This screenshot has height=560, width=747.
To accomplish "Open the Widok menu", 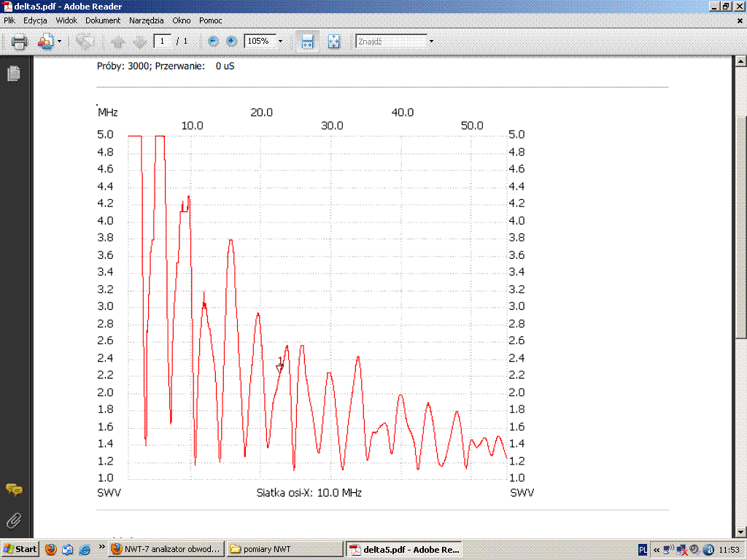I will (x=66, y=21).
